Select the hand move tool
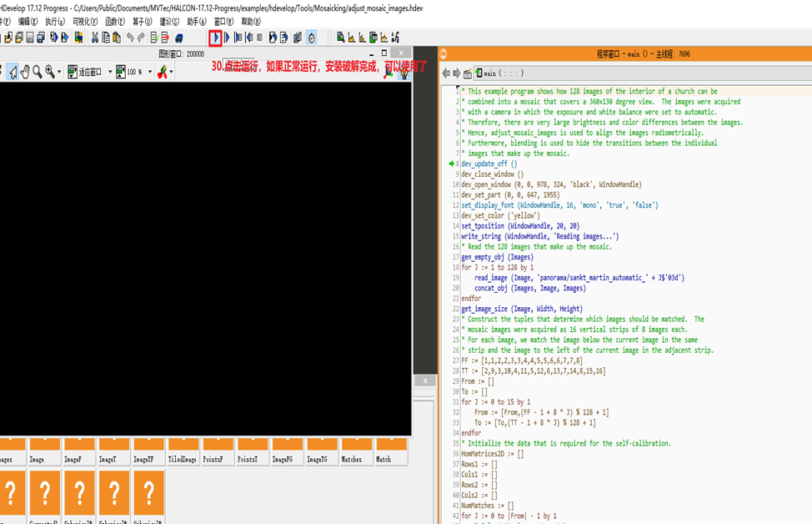This screenshot has height=524, width=812. [x=25, y=72]
